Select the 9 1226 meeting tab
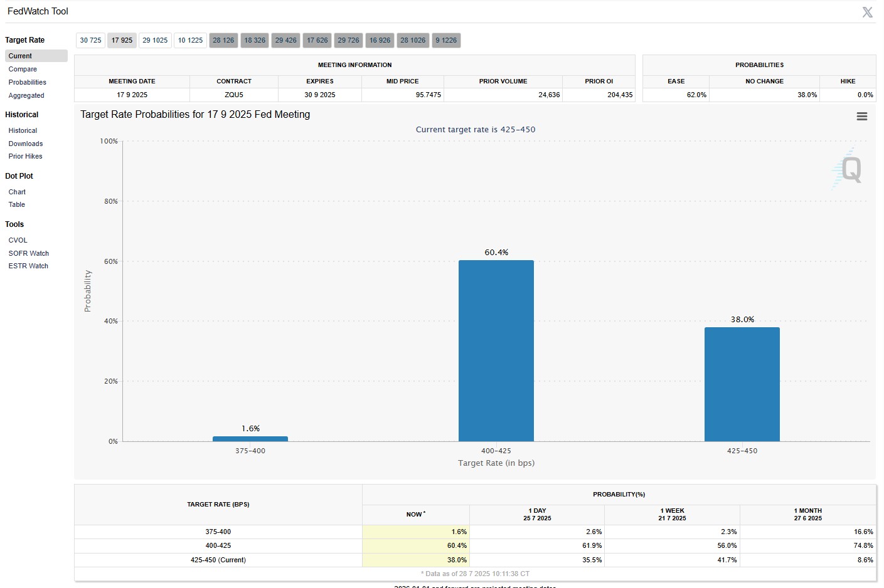This screenshot has height=588, width=884. tap(446, 40)
